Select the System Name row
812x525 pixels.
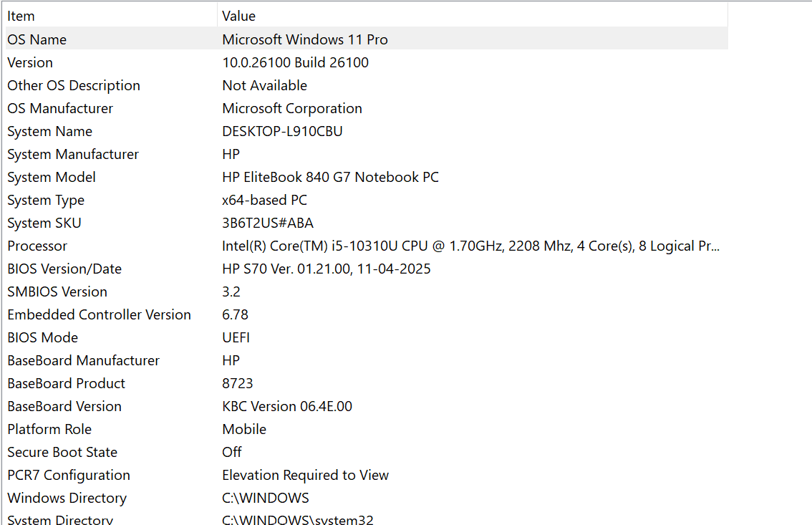click(367, 131)
